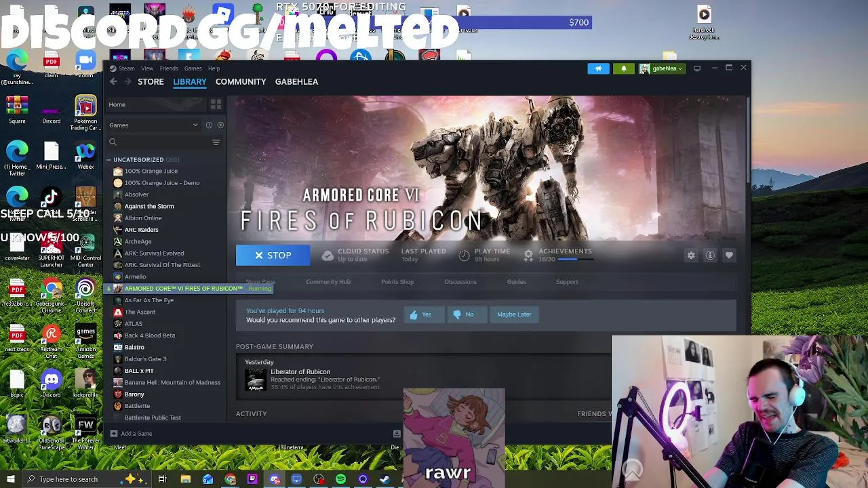Image resolution: width=868 pixels, height=488 pixels.
Task: Open Guides link
Action: [x=516, y=282]
